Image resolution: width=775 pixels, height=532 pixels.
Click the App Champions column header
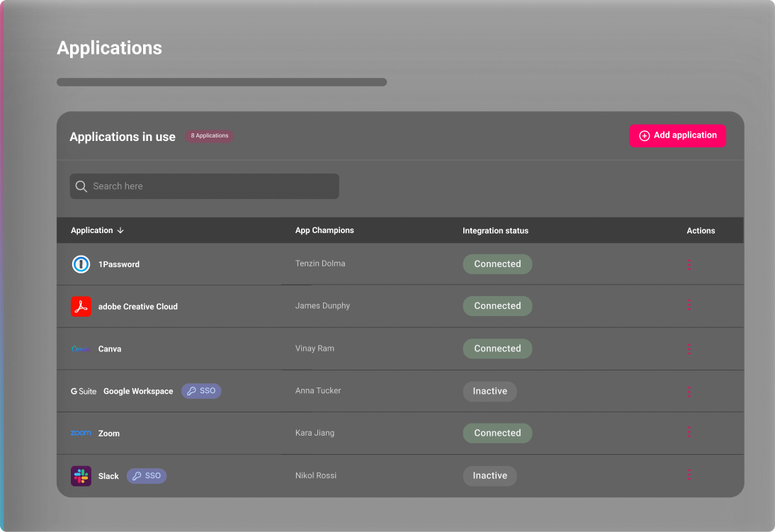click(324, 230)
